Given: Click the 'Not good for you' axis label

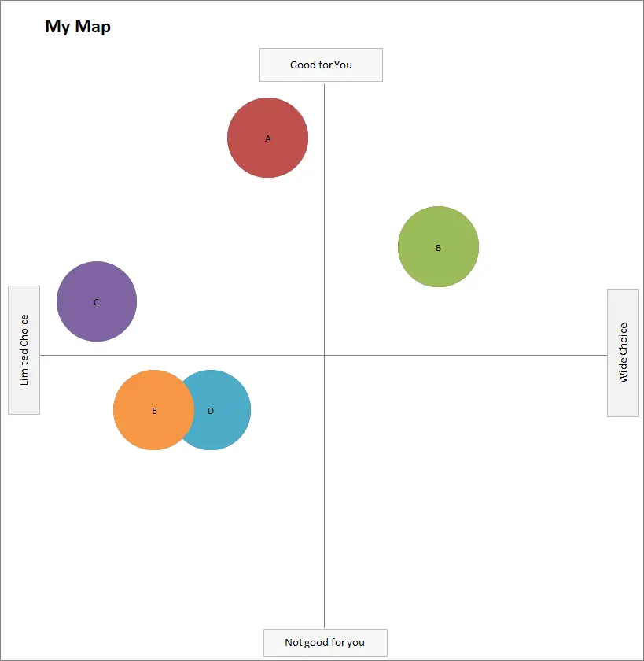Looking at the screenshot, I should click(326, 642).
